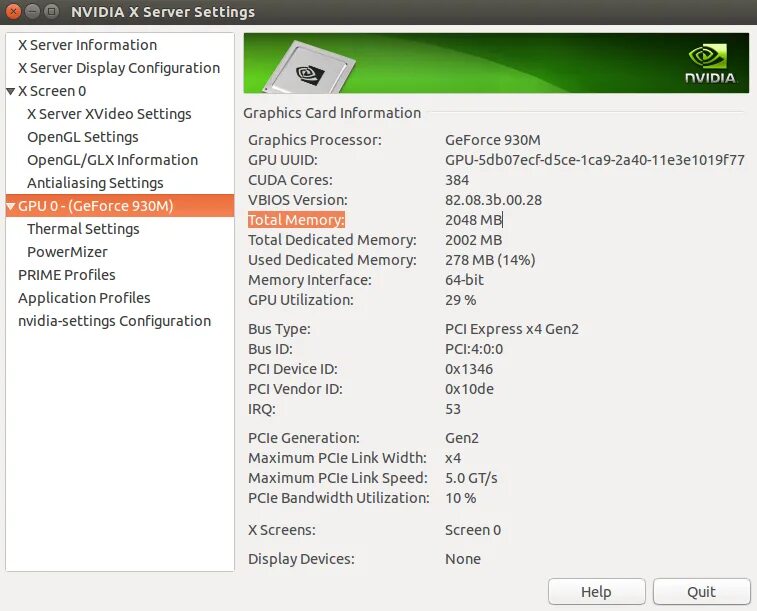Click the 2048 MB value

click(x=473, y=220)
